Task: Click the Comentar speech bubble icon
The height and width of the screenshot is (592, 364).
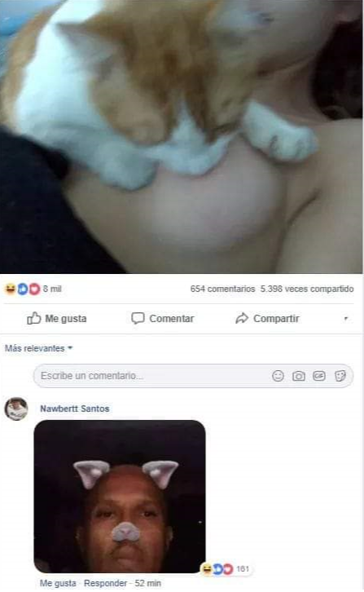Action: [x=138, y=318]
